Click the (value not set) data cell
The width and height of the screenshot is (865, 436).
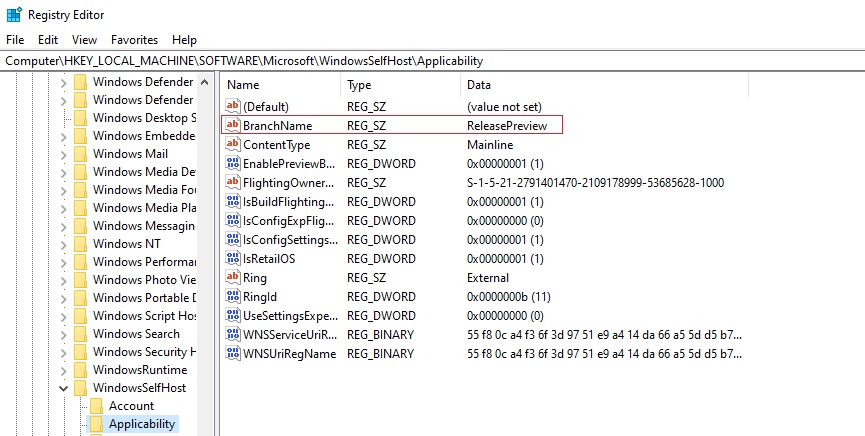click(504, 107)
